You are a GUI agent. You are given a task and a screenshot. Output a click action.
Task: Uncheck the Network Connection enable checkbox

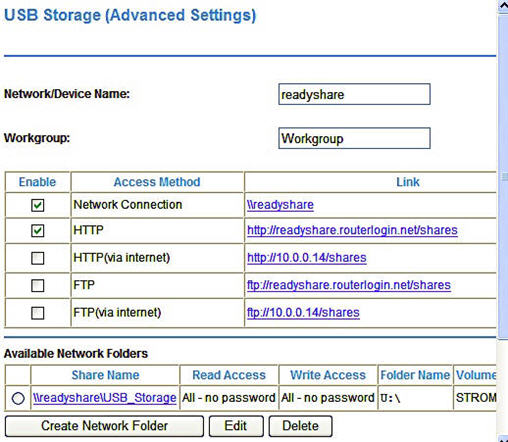click(x=37, y=205)
